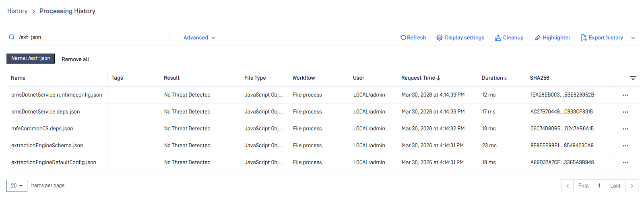The height and width of the screenshot is (208, 644).
Task: Sort by Request Time column
Action: click(x=421, y=78)
